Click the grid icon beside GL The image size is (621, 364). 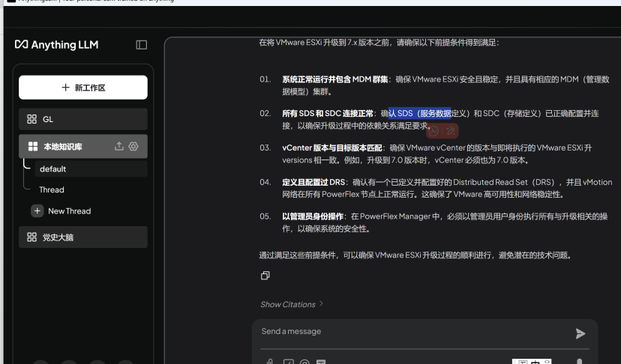pos(31,119)
